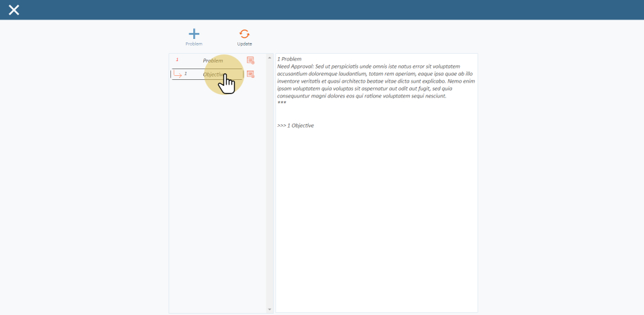The image size is (644, 315).
Task: Click the '1 Problem' heading in preview
Action: coord(289,59)
